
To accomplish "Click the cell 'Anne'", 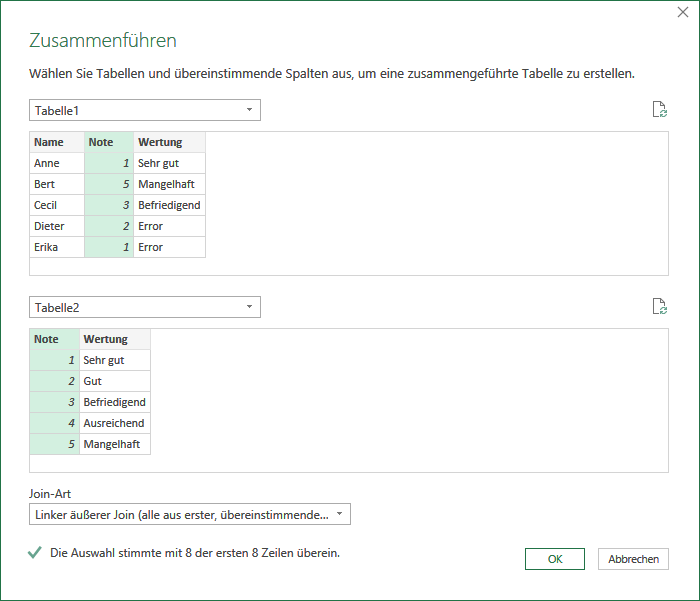I will pos(57,163).
